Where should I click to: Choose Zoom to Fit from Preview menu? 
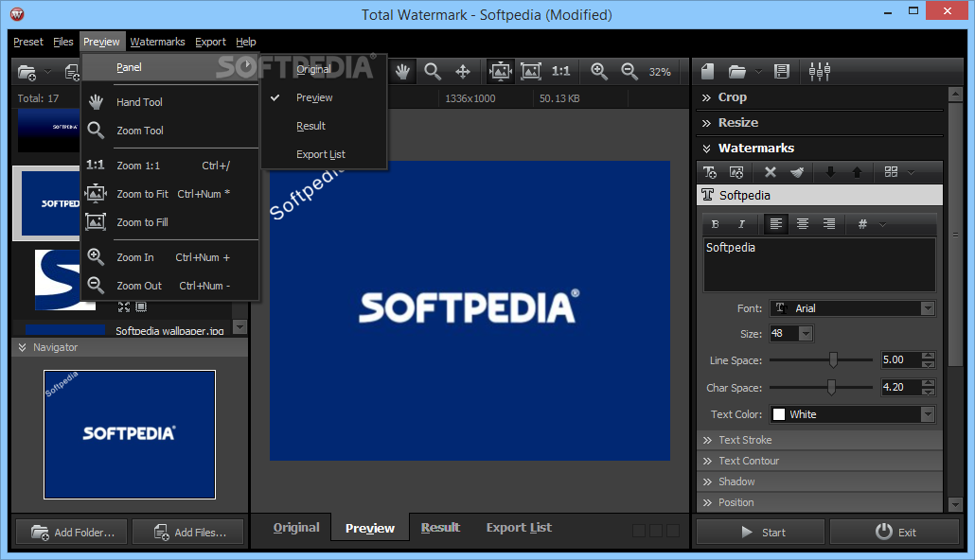pos(169,194)
